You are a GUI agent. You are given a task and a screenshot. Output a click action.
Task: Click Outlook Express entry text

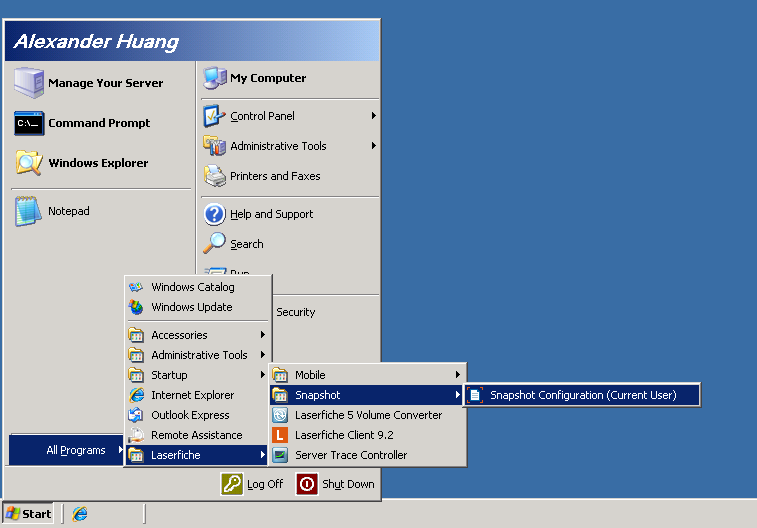190,415
